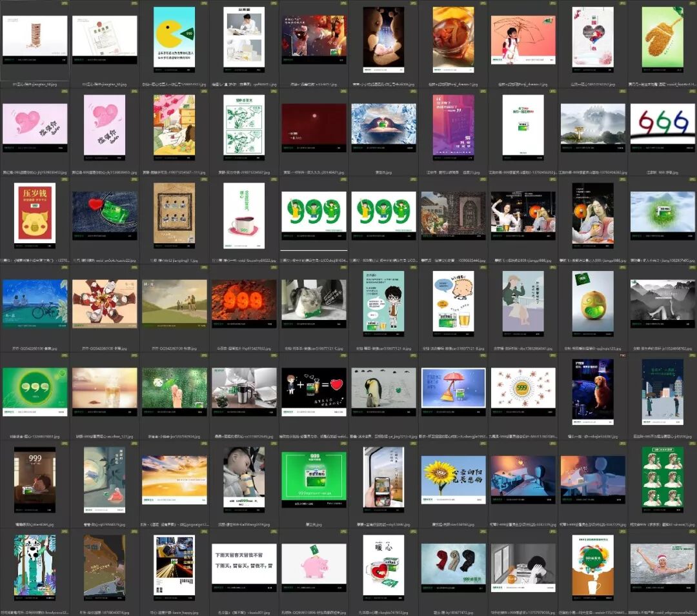Click the two people in snowy city poster
Image resolution: width=697 pixels, height=616 pixels.
pos(663,392)
